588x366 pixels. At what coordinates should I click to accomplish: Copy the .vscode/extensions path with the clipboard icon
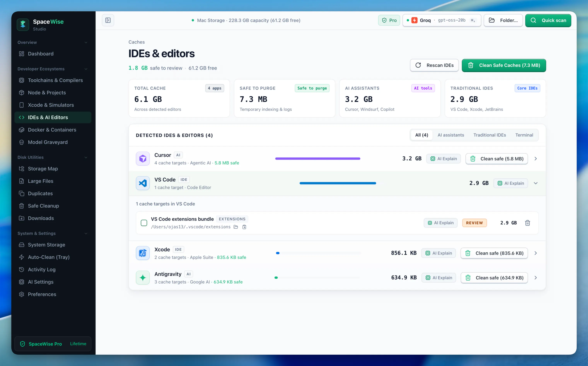tap(244, 227)
